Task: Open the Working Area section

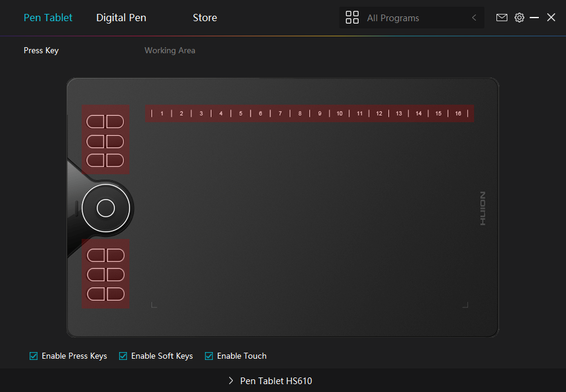Action: [x=169, y=50]
